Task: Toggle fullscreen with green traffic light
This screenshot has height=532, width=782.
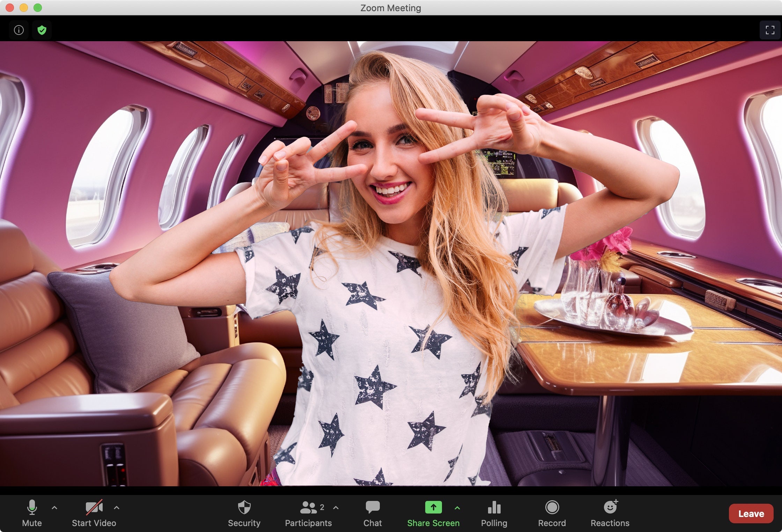Action: coord(37,8)
